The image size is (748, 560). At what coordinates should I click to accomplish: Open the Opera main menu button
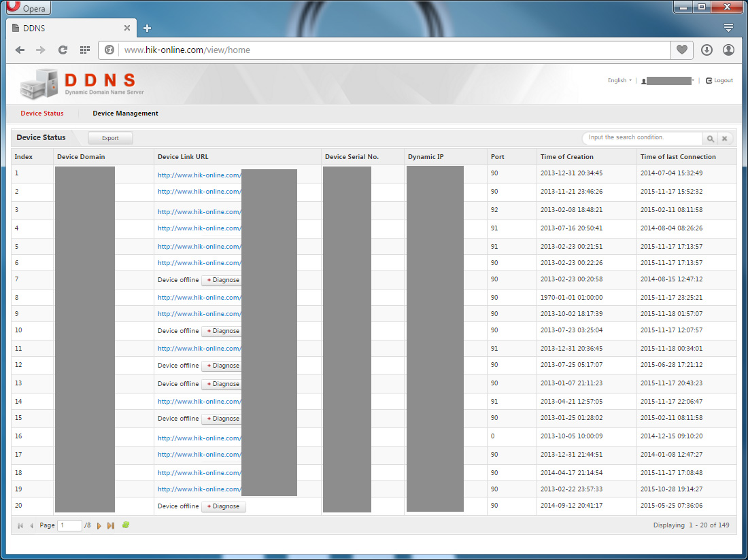pos(28,7)
